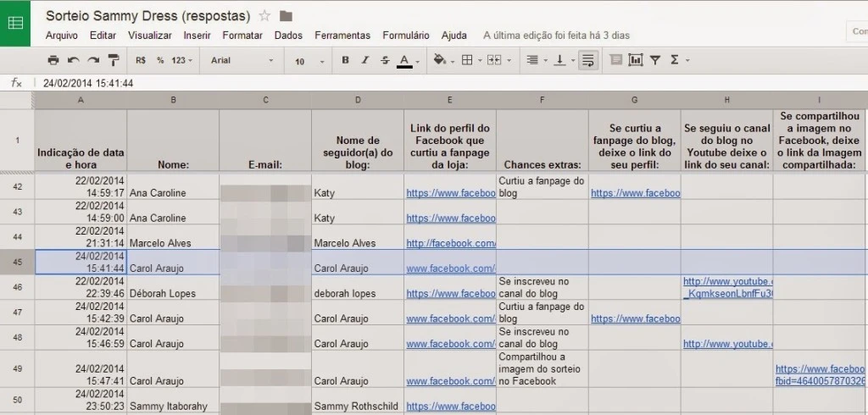The width and height of the screenshot is (868, 415).
Task: Insert a comment
Action: (615, 60)
